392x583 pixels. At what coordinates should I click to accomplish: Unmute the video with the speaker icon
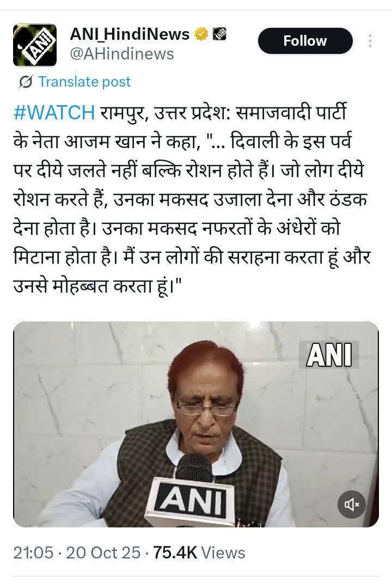[x=352, y=504]
